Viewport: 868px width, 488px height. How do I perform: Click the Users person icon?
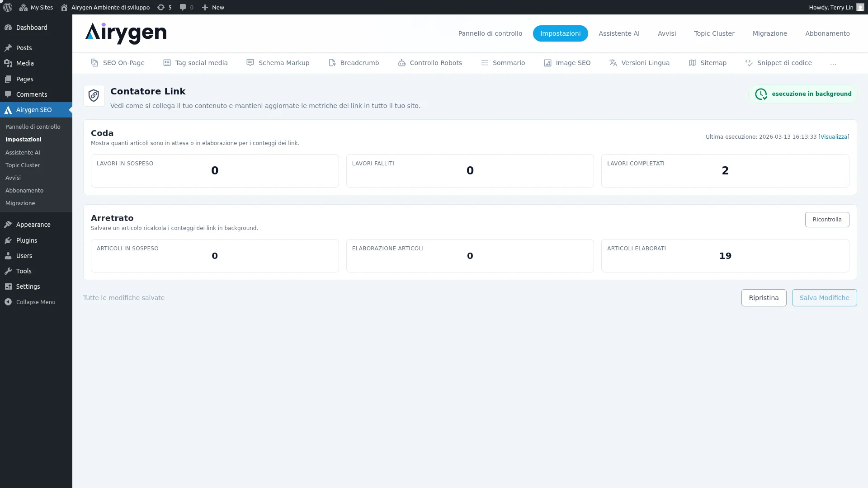pyautogui.click(x=8, y=256)
